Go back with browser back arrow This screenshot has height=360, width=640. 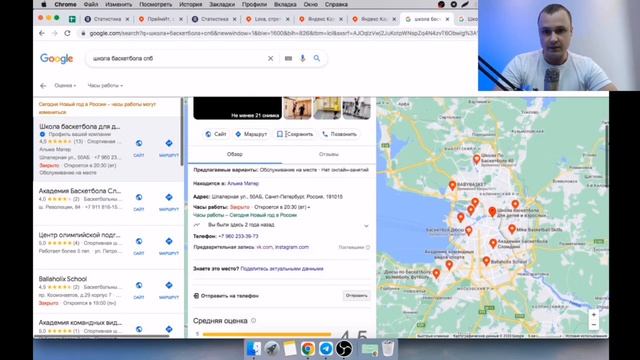pyautogui.click(x=42, y=33)
